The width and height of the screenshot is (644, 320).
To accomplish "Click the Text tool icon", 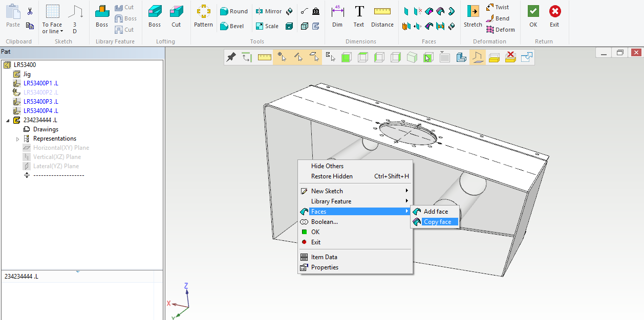I will (x=359, y=16).
